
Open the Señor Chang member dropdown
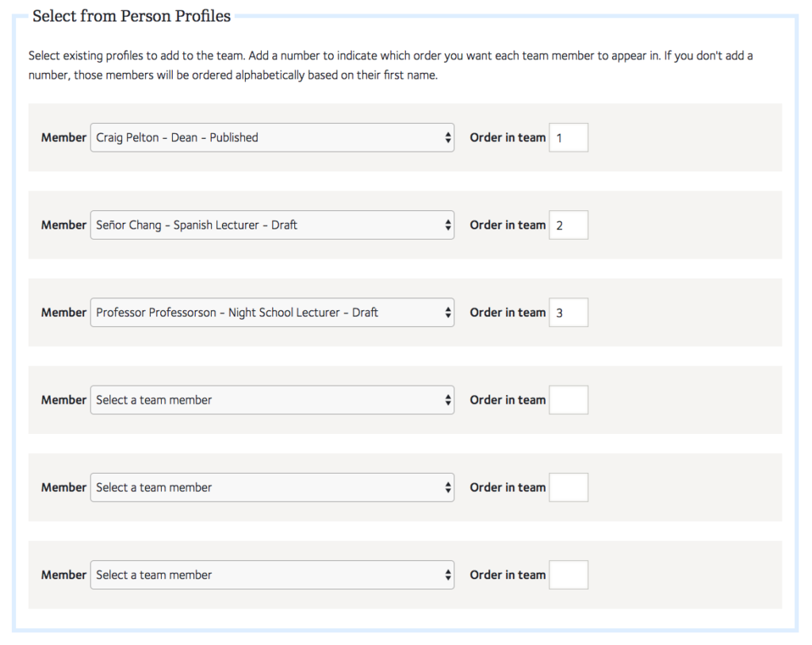272,225
